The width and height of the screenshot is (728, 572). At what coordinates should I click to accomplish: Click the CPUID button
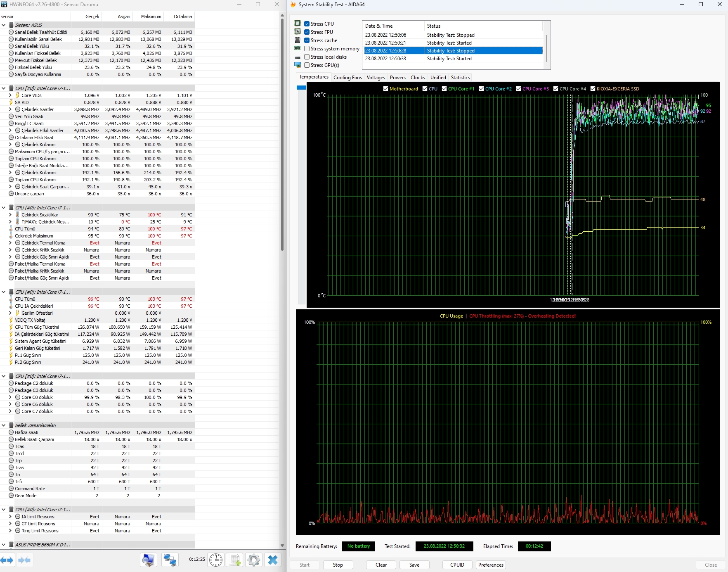pos(457,565)
